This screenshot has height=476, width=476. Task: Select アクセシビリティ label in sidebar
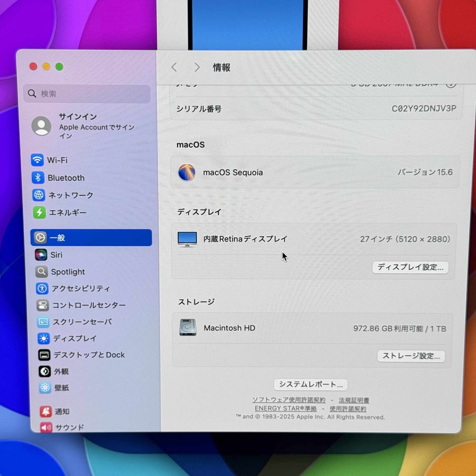point(81,288)
